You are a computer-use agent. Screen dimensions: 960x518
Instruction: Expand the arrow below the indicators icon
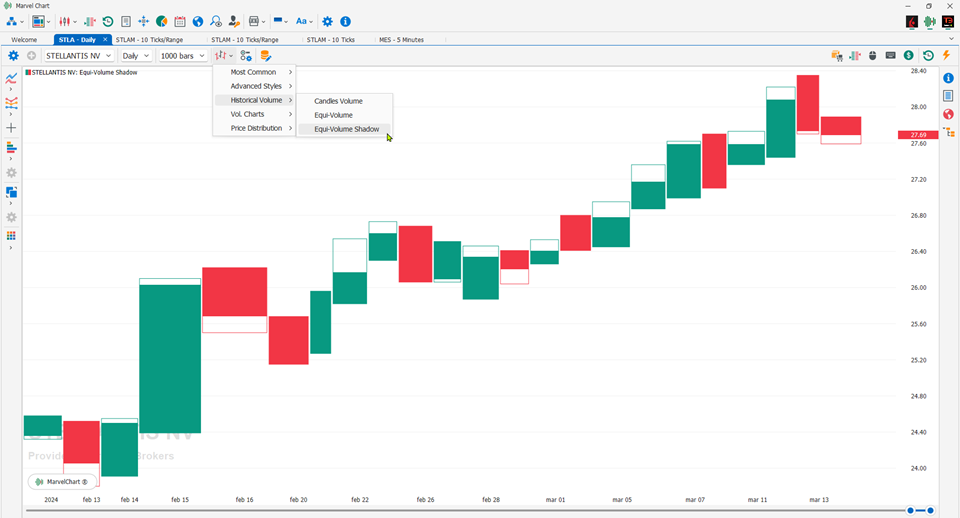[x=10, y=89]
